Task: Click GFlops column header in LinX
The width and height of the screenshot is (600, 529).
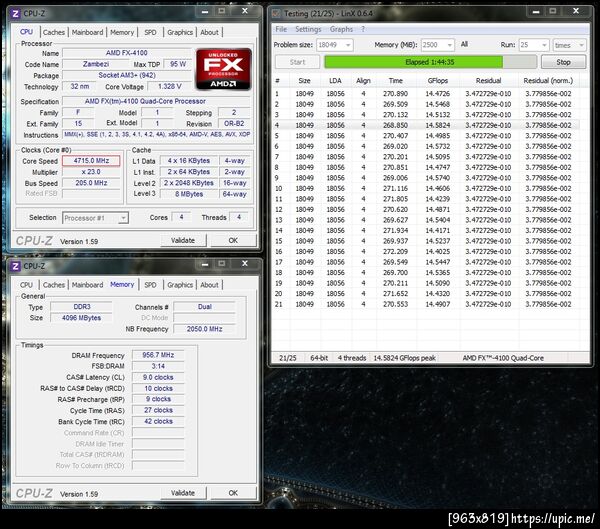Action: [438, 81]
